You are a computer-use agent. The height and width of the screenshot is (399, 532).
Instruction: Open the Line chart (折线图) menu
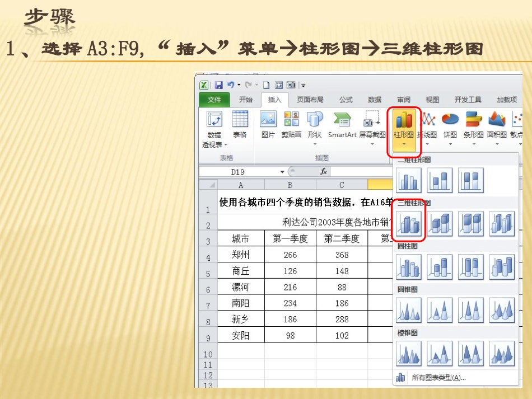[427, 129]
